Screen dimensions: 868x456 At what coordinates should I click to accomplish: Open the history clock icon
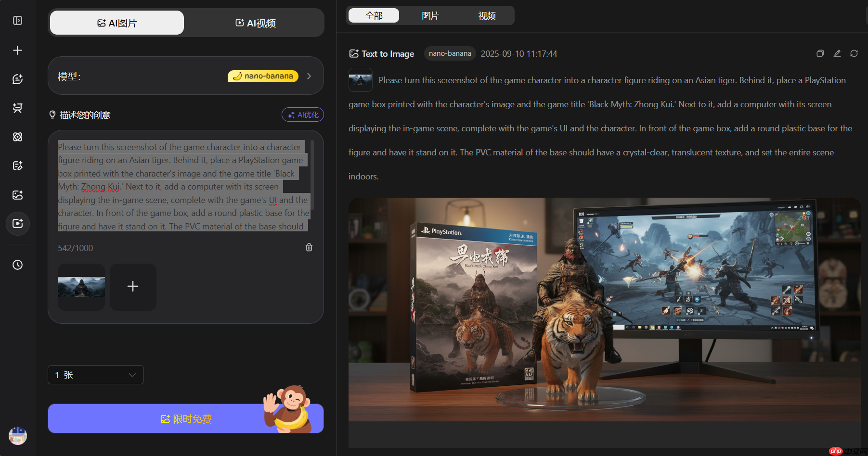click(17, 265)
